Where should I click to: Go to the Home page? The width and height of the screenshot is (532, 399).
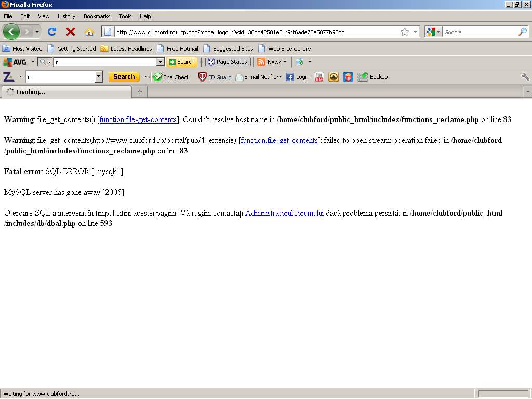coord(89,32)
